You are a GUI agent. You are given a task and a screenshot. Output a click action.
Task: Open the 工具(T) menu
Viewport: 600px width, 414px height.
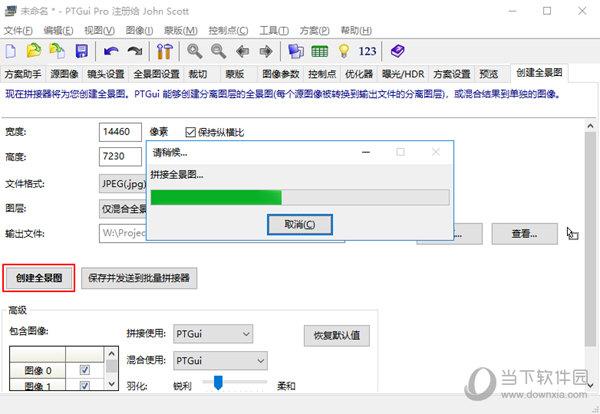click(274, 31)
